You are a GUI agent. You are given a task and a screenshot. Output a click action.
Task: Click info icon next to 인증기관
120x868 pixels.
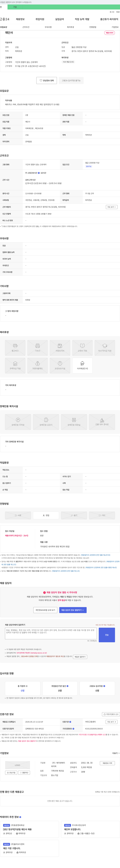coord(70,722)
